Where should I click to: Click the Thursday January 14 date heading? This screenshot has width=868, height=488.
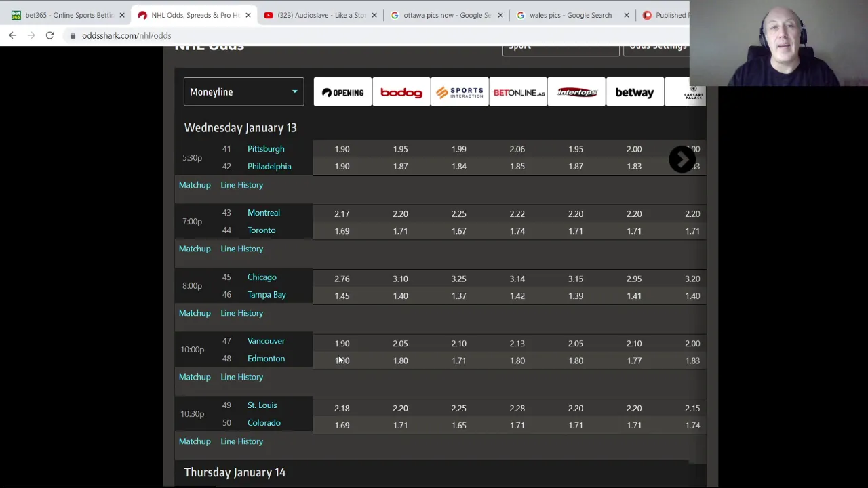pos(235,472)
